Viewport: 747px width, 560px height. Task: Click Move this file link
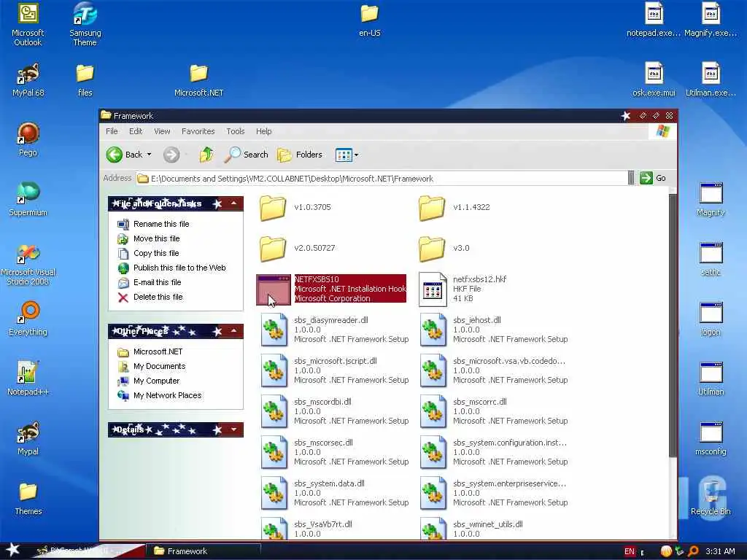157,238
